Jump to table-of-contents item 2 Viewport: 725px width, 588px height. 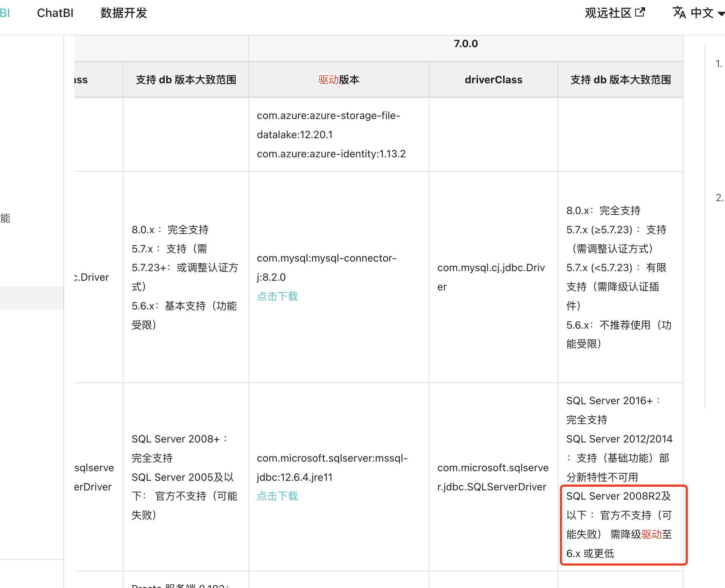coord(719,197)
